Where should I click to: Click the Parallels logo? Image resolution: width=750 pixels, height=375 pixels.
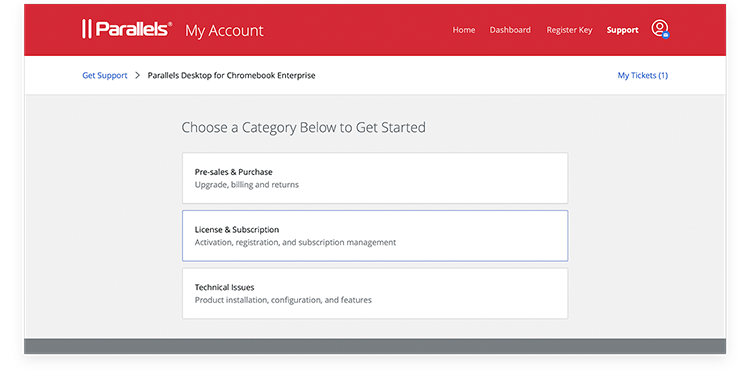pyautogui.click(x=127, y=29)
